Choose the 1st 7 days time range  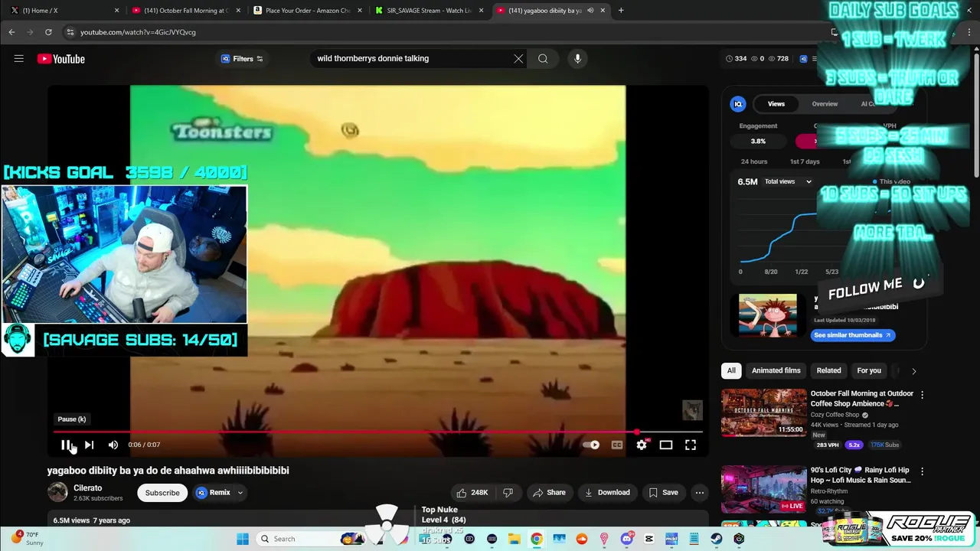point(805,161)
